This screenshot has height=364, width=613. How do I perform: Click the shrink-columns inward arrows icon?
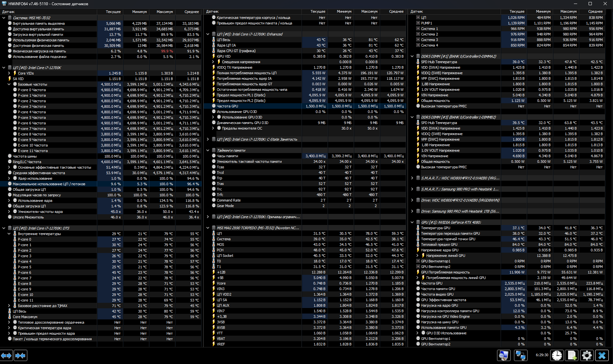tap(21, 356)
